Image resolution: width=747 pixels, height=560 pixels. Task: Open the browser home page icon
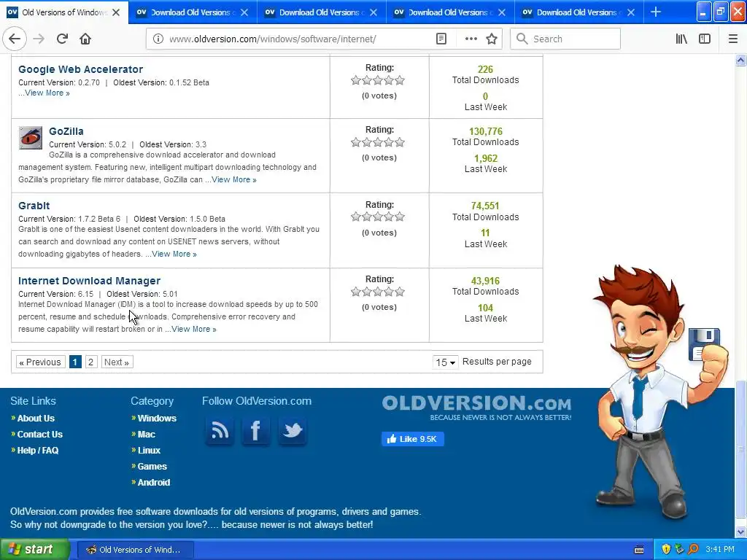[x=85, y=39]
